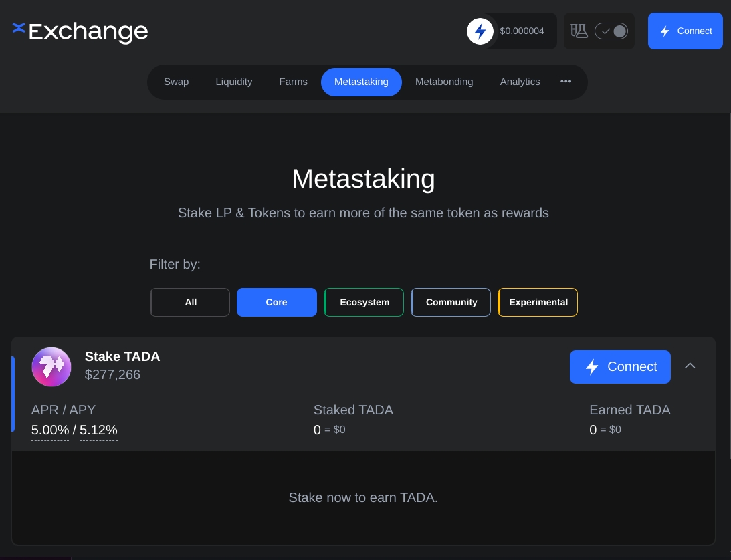Click the TADA token logo
731x560 pixels.
coord(51,367)
